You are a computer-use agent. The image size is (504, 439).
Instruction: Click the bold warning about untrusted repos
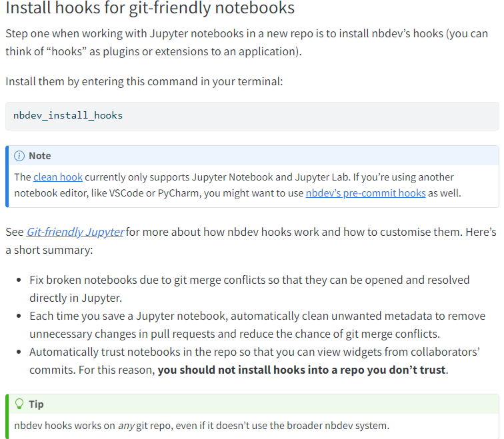pyautogui.click(x=301, y=370)
